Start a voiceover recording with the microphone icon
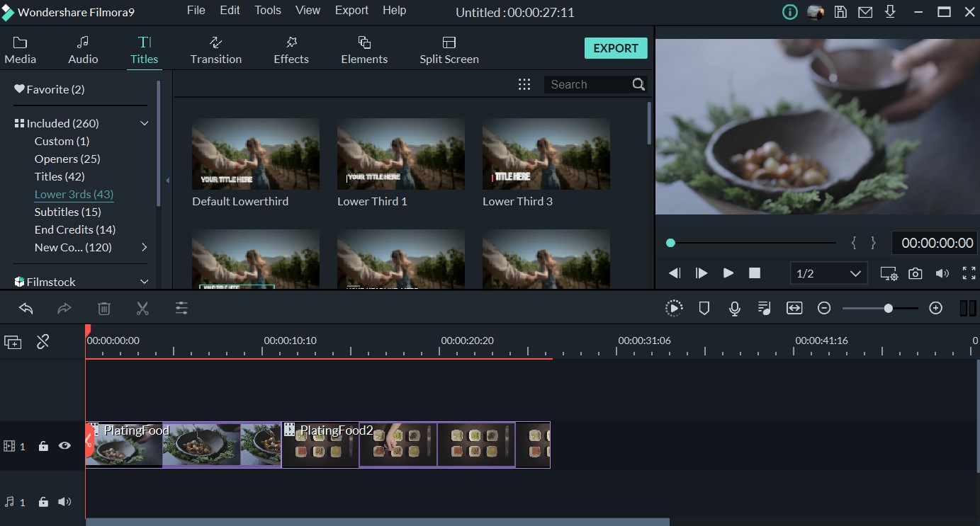The width and height of the screenshot is (980, 526). [x=734, y=308]
